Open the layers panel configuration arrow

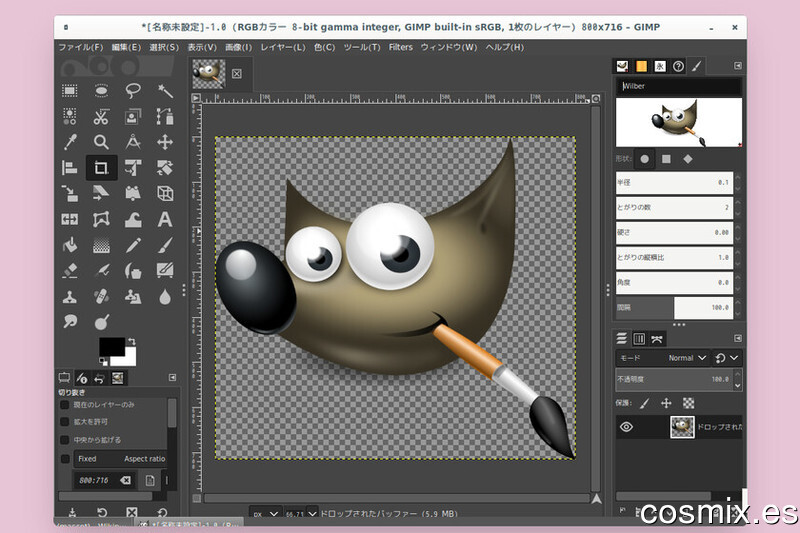click(x=738, y=338)
